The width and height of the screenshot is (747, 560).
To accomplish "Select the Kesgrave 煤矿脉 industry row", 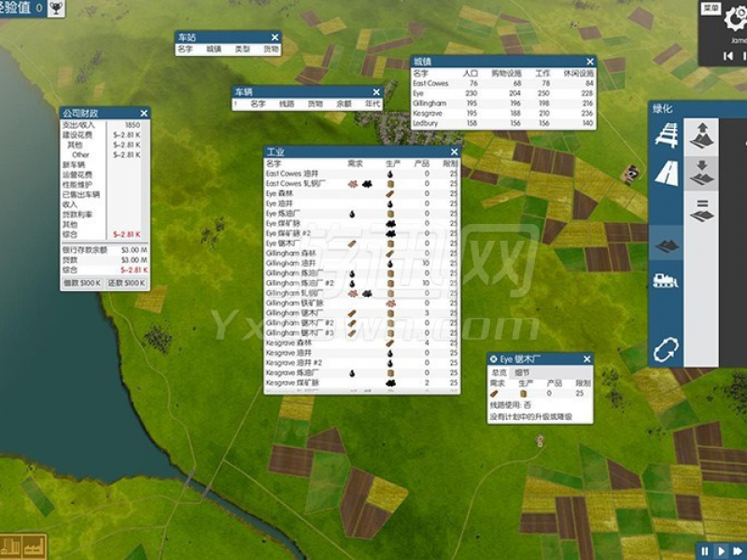I will tap(362, 383).
